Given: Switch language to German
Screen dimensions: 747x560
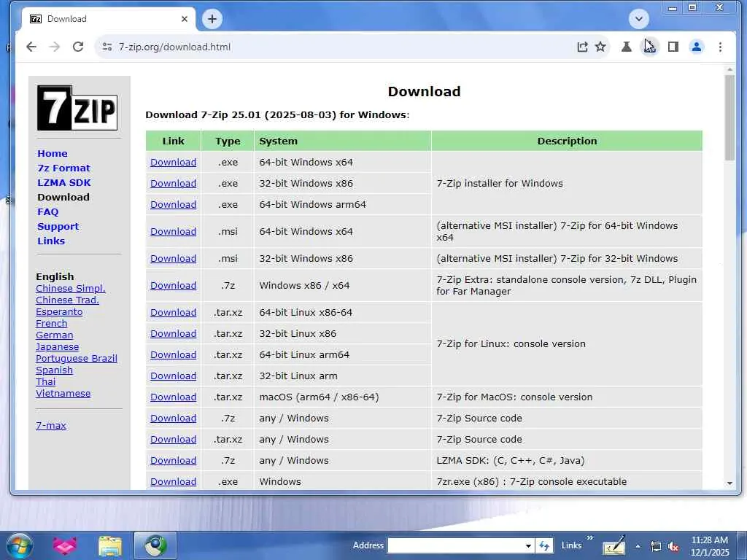Looking at the screenshot, I should tap(54, 335).
